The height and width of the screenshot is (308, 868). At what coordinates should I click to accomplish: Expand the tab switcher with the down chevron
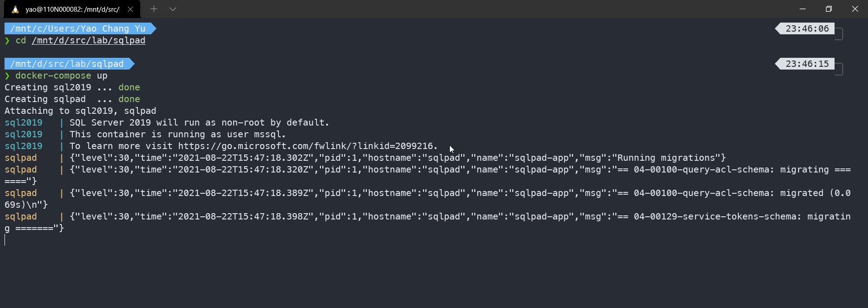tap(172, 9)
